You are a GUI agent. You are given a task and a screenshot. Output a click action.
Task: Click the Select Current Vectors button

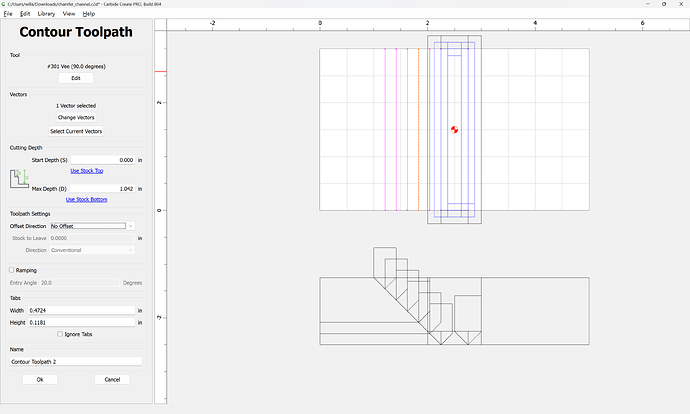point(76,131)
